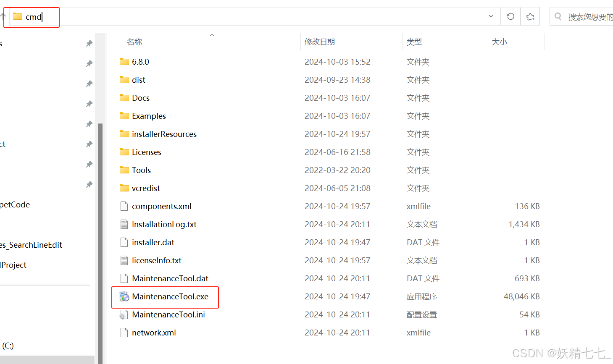Image resolution: width=613 pixels, height=364 pixels.
Task: Click the Examples folder name
Action: (x=149, y=116)
